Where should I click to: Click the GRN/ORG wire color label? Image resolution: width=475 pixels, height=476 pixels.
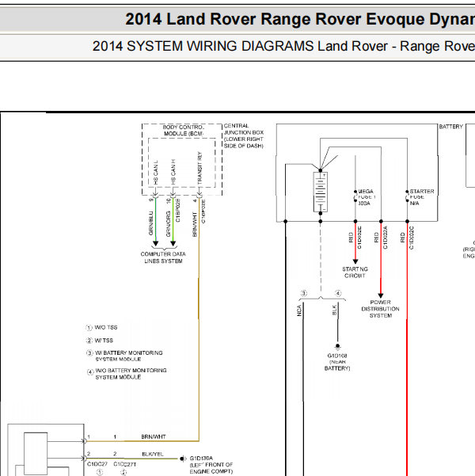coord(168,223)
